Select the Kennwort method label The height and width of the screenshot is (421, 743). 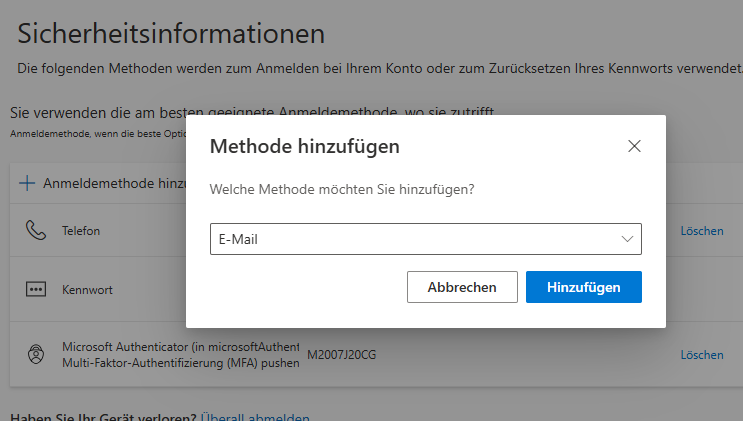click(87, 289)
